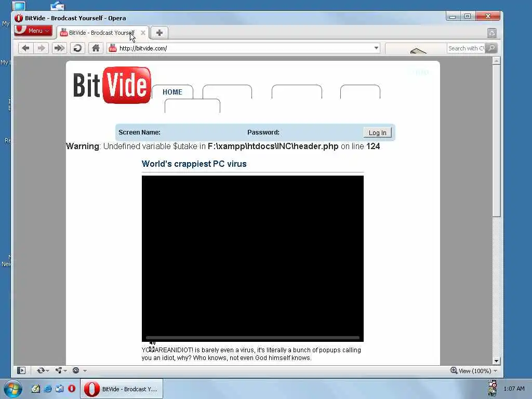
Task: Click the Warning: Undefined variable text
Action: pyautogui.click(x=223, y=146)
